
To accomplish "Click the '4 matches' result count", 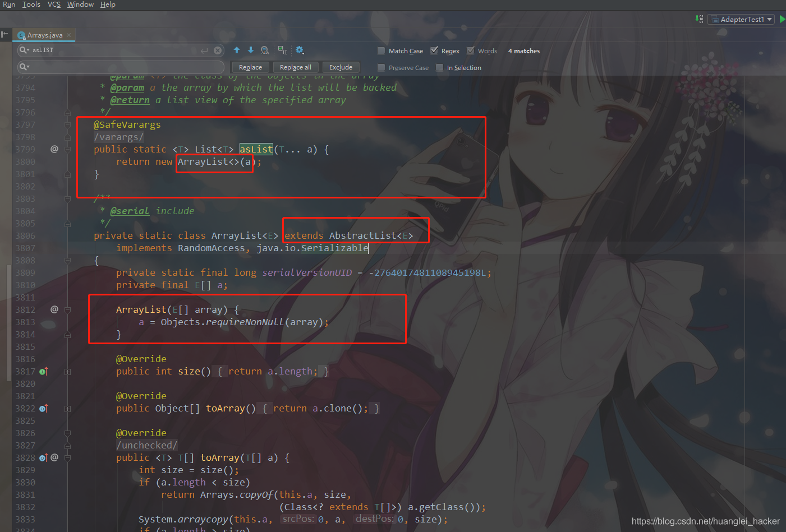I will tap(524, 51).
